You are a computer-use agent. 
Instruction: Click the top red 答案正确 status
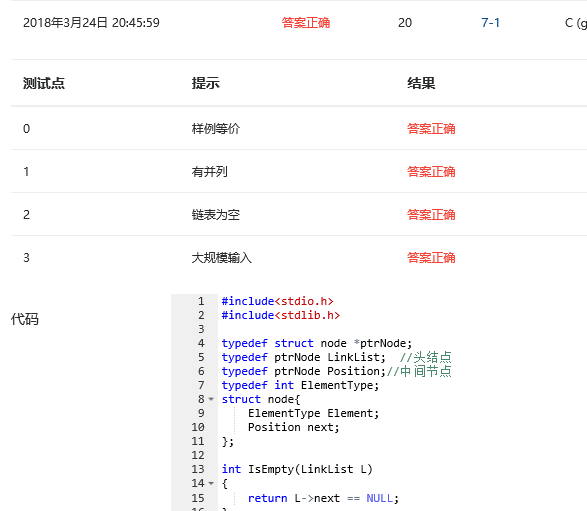306,23
